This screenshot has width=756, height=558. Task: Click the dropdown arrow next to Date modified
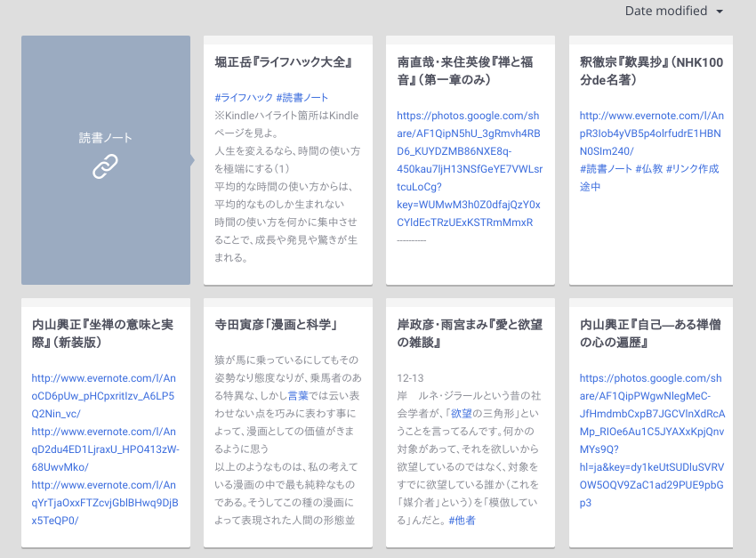[720, 12]
